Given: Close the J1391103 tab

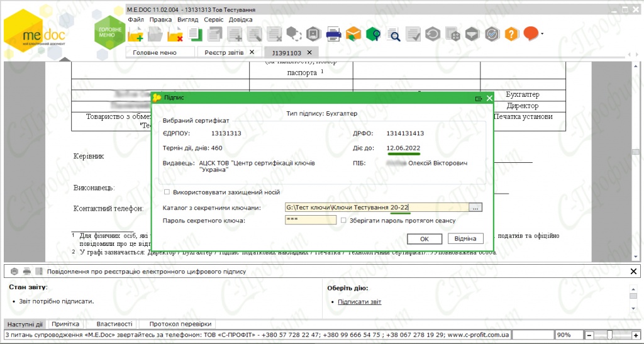Looking at the screenshot, I should click(309, 52).
